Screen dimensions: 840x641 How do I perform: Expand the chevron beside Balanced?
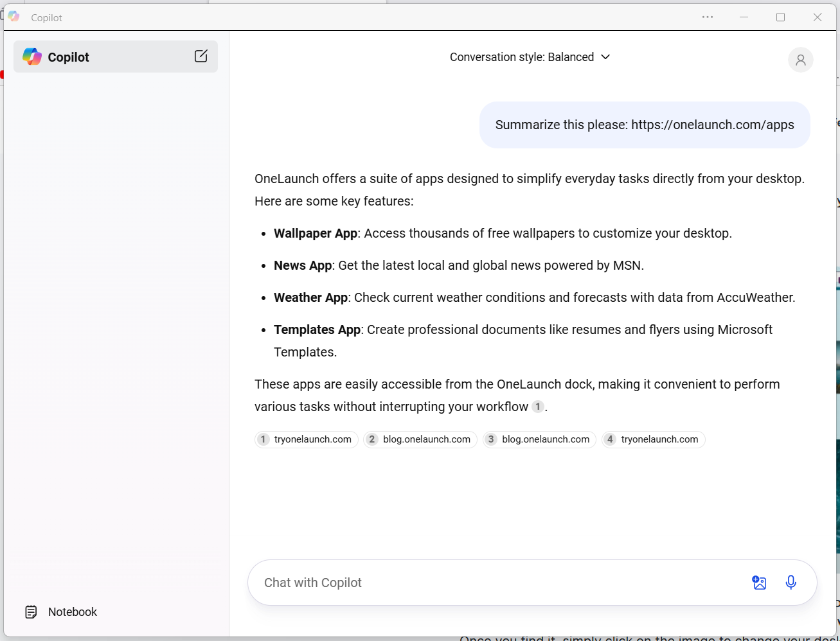point(605,57)
